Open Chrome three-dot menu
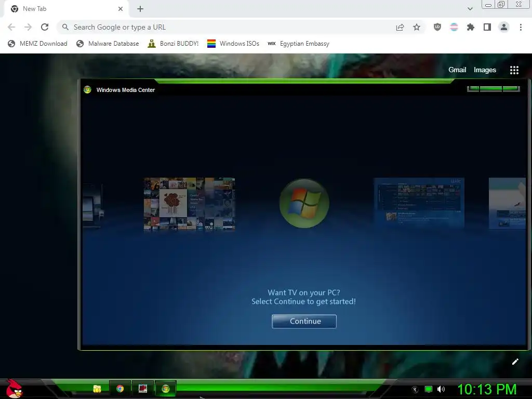This screenshot has height=399, width=532. 521,27
